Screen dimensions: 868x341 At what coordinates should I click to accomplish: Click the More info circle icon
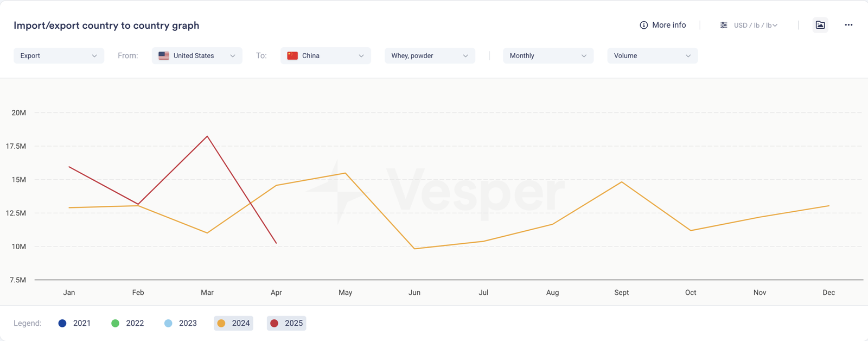pos(643,25)
